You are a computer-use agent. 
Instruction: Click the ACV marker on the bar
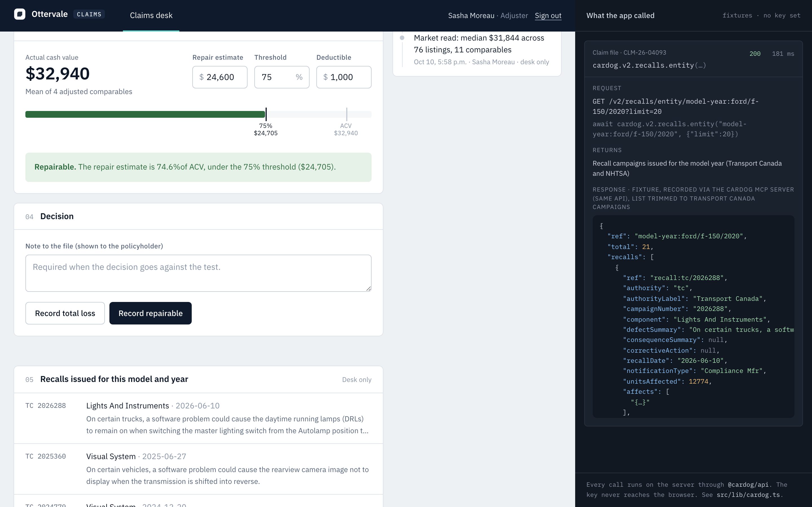(x=347, y=114)
